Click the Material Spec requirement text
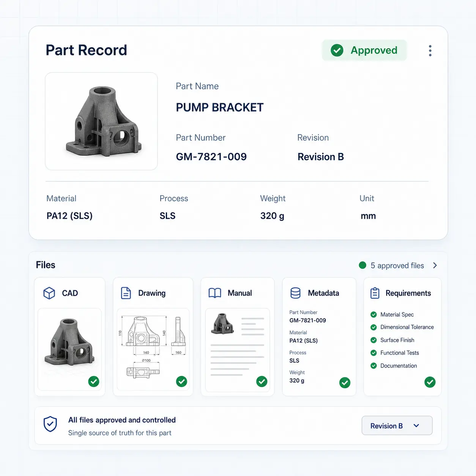Image resolution: width=476 pixels, height=476 pixels. point(397,315)
